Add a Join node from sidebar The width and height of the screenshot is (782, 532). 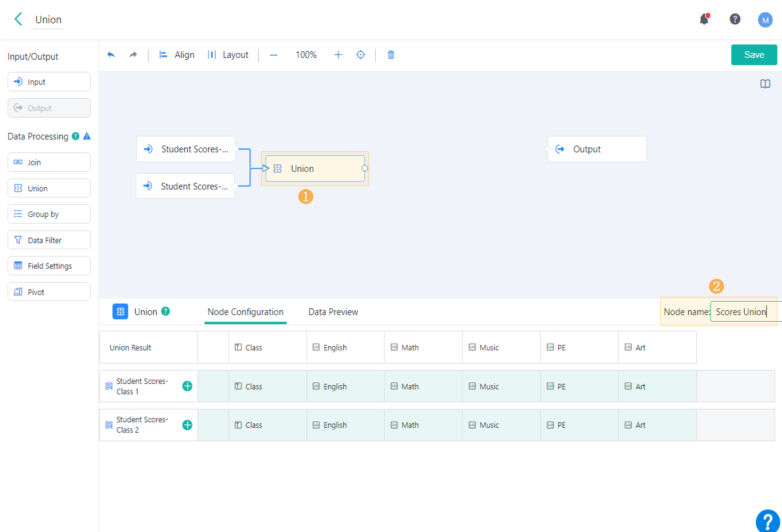click(49, 162)
